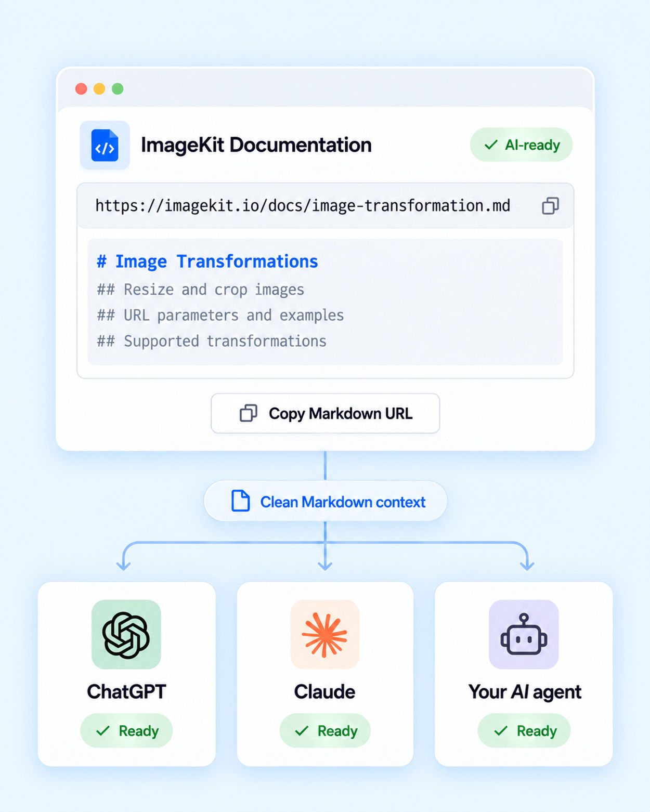Click the '## Resize and crop images' line
The image size is (650, 812).
click(201, 290)
